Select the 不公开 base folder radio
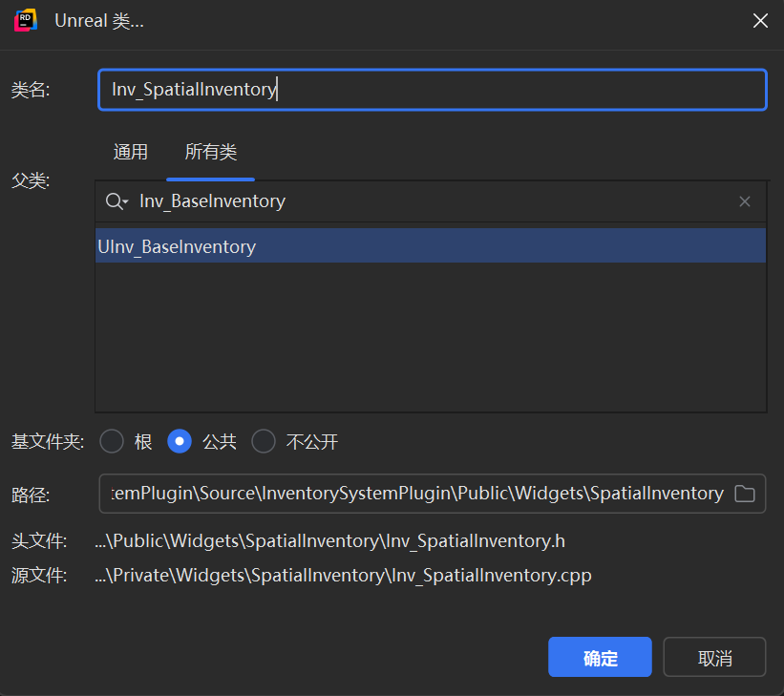The width and height of the screenshot is (784, 696). pos(264,441)
